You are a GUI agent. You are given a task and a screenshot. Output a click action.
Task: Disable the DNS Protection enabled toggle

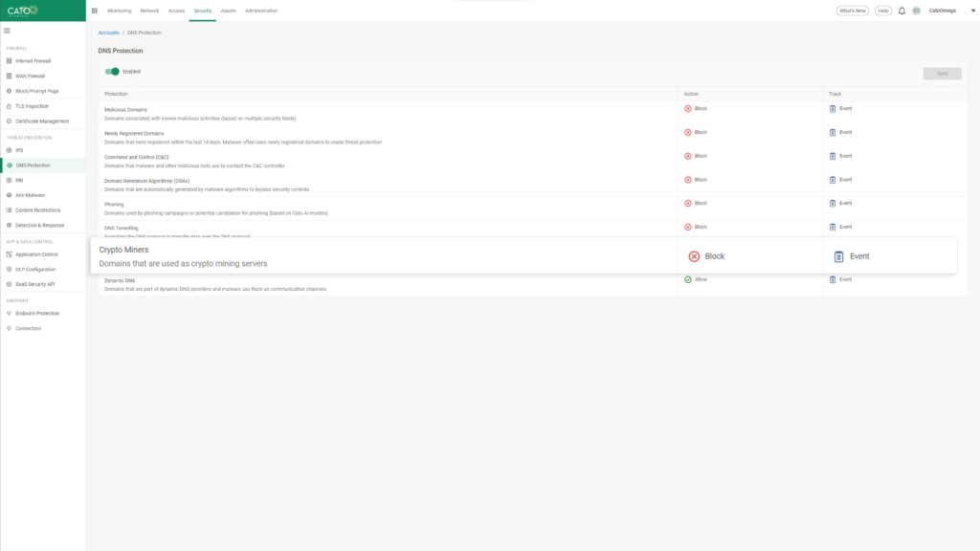[113, 71]
